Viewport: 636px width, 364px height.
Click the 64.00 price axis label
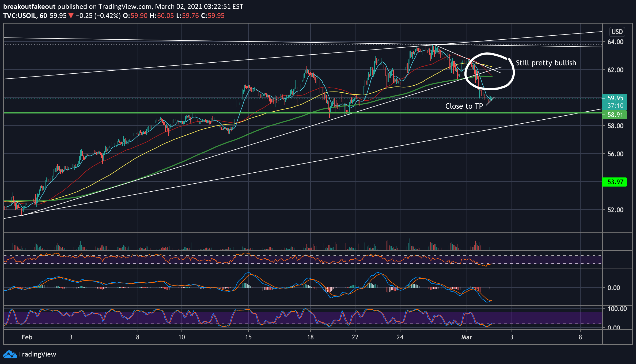click(615, 42)
